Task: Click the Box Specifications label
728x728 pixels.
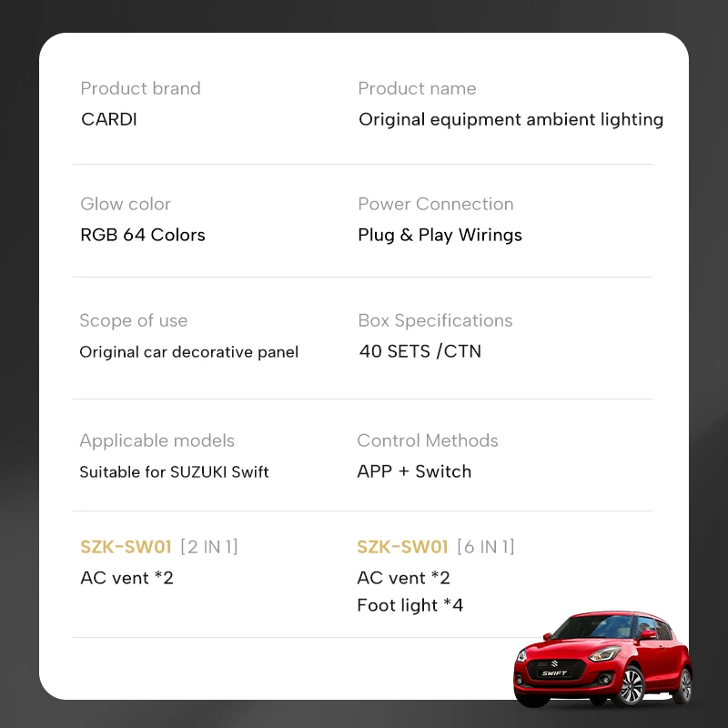Action: [x=435, y=320]
